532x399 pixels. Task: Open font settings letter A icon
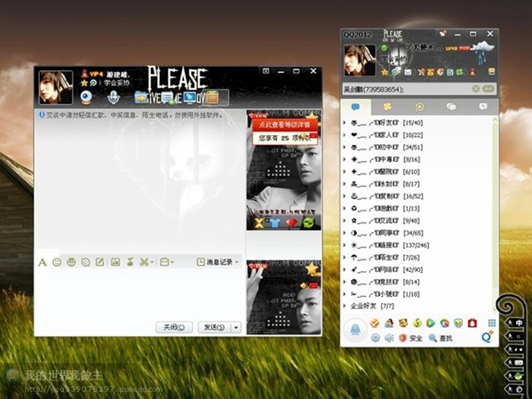pyautogui.click(x=43, y=262)
